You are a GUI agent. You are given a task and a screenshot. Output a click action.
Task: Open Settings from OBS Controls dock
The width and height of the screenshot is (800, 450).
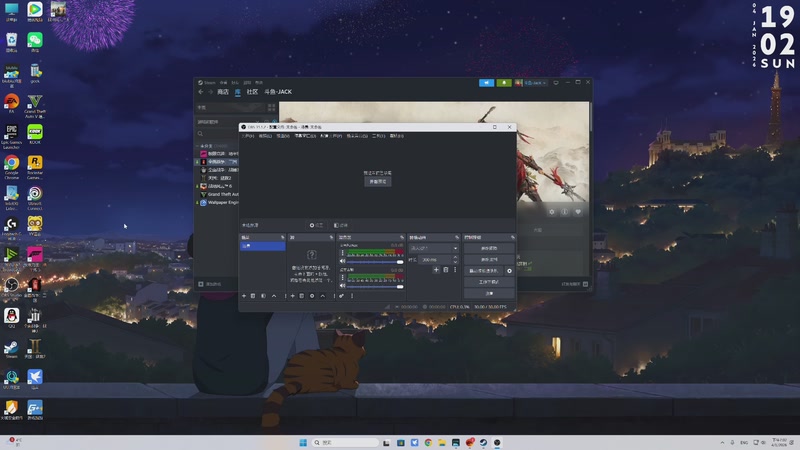(489, 293)
